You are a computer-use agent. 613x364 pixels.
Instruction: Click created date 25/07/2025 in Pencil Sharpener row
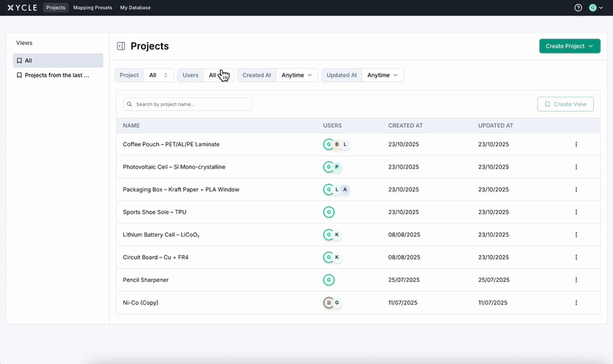pos(404,280)
